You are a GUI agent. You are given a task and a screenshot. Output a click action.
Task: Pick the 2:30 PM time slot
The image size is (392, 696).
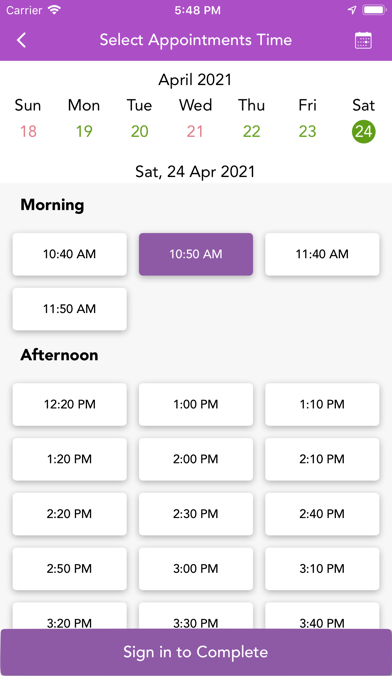196,514
